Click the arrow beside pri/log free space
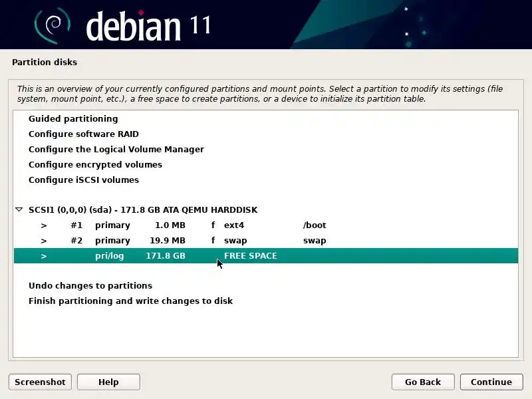 click(x=44, y=256)
